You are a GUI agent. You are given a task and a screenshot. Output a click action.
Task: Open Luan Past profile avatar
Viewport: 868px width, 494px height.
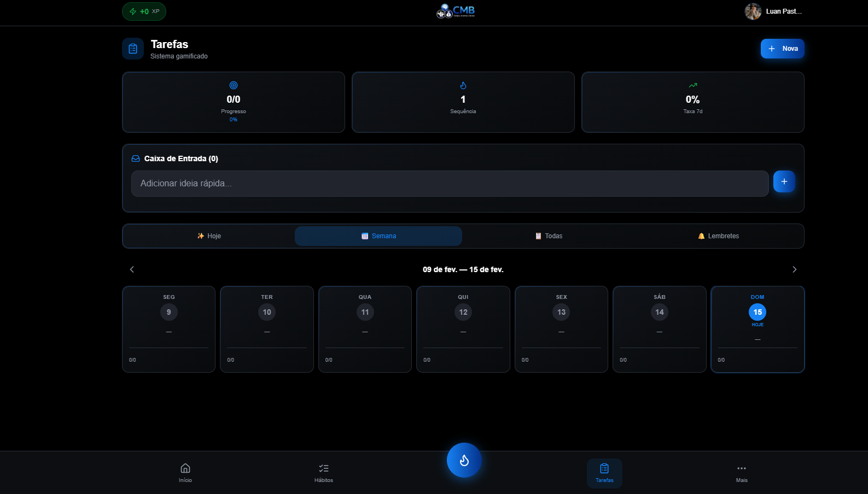[x=753, y=11]
